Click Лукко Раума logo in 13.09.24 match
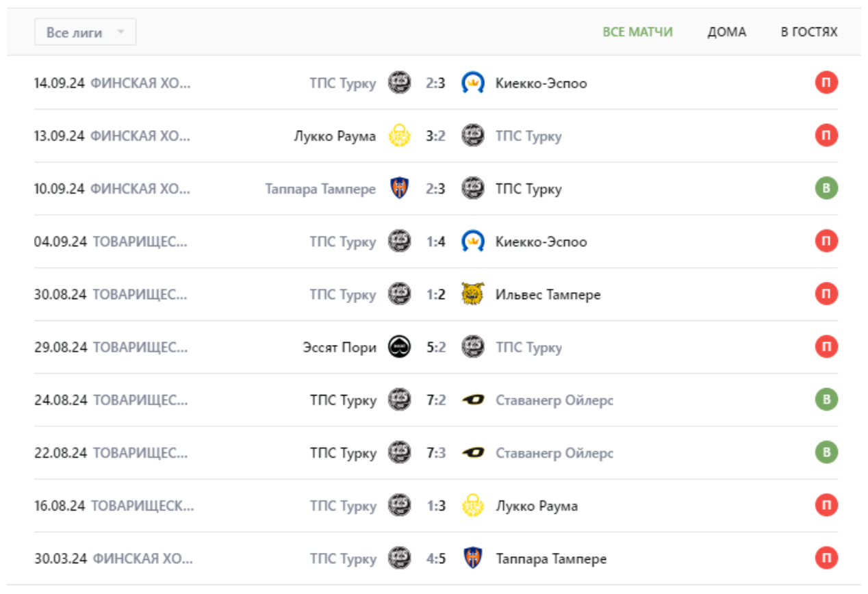Screen dimensions: 868x594 399,136
